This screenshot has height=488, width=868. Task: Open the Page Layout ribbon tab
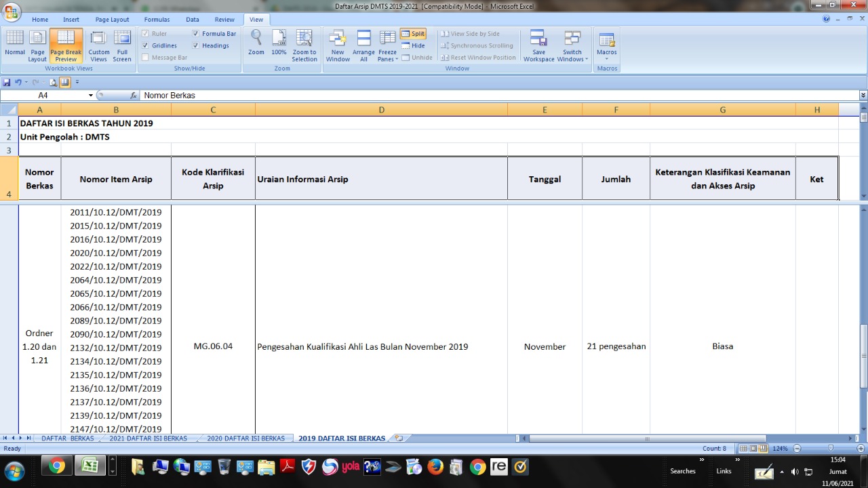coord(112,20)
